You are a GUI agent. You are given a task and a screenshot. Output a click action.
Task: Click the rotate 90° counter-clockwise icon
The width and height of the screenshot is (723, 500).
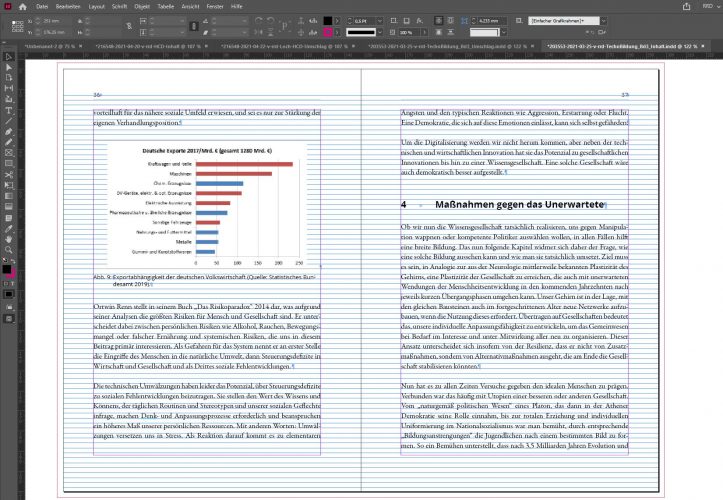coord(270,21)
